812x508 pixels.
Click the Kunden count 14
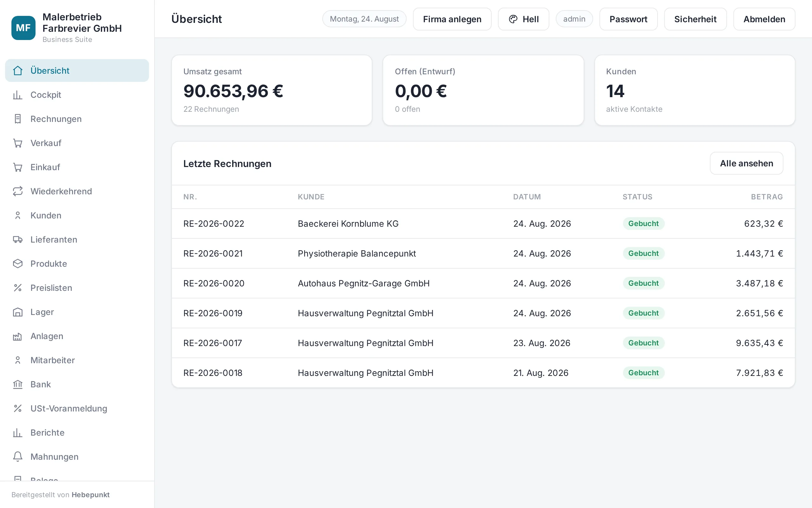pos(615,91)
